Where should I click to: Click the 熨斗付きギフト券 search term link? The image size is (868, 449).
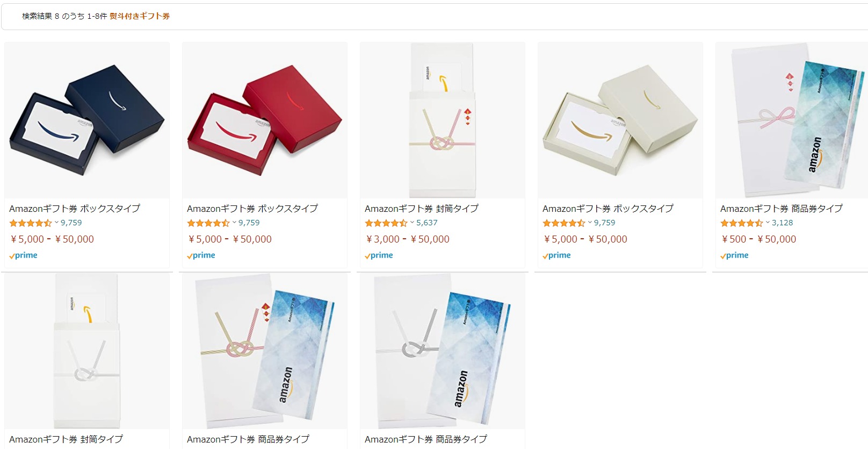[140, 16]
